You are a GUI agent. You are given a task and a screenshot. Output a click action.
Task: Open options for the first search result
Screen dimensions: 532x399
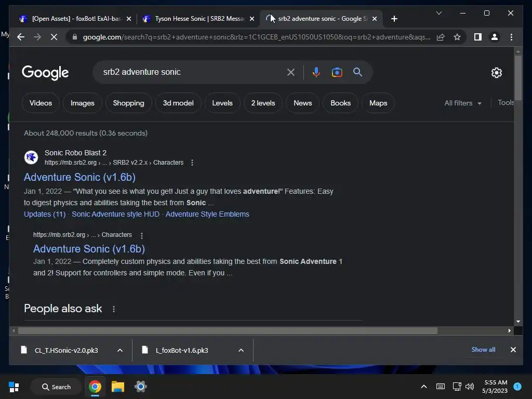click(192, 163)
